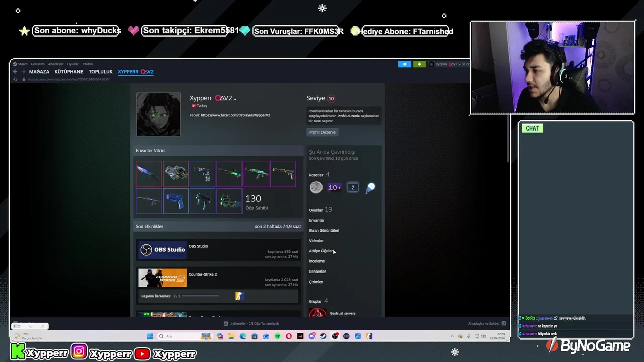Viewport: 644px width, 362px height.
Task: Open the OBS Studio taskbar icon
Action: pyautogui.click(x=335, y=336)
